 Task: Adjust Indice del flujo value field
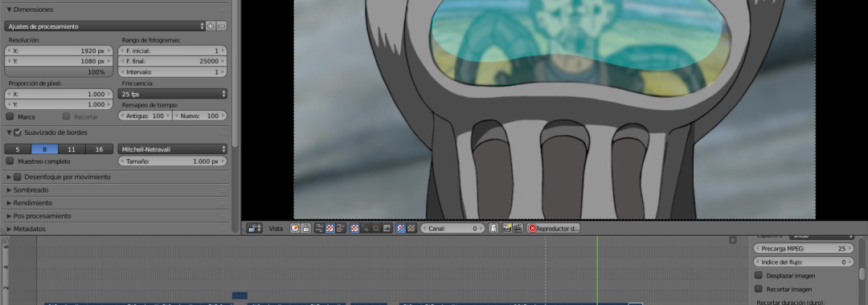pos(804,262)
